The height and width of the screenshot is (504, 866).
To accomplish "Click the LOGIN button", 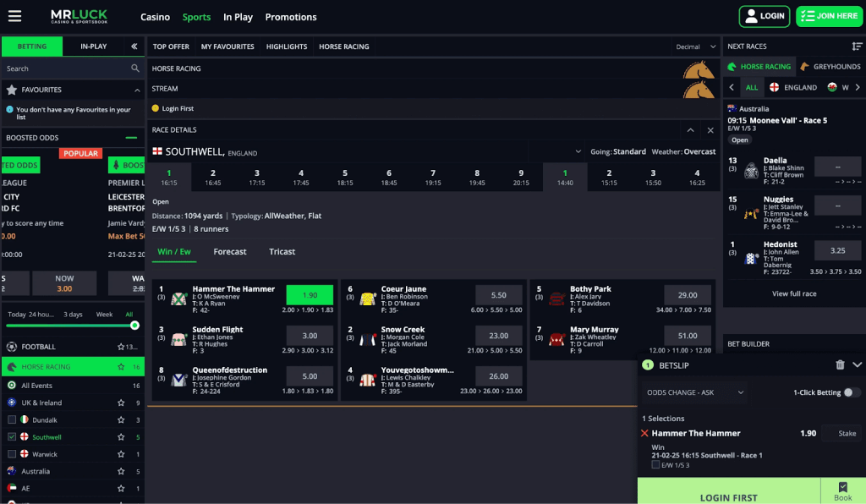I will pyautogui.click(x=765, y=16).
